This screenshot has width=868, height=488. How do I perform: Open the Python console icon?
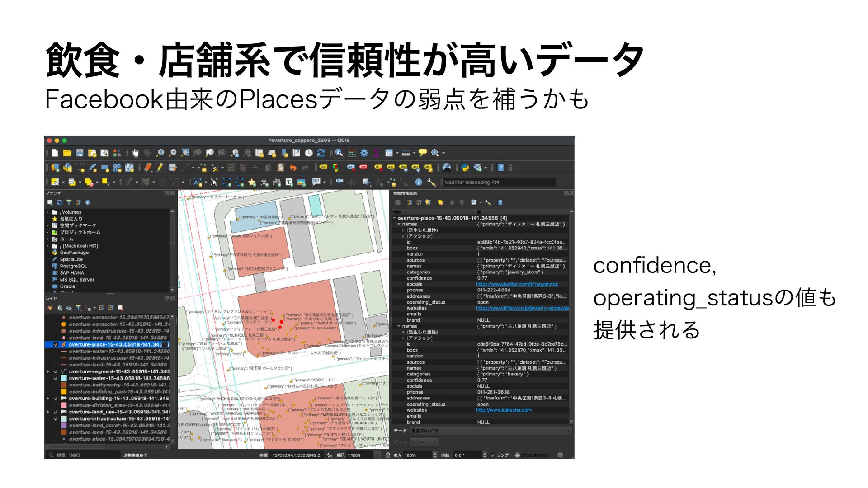[465, 168]
